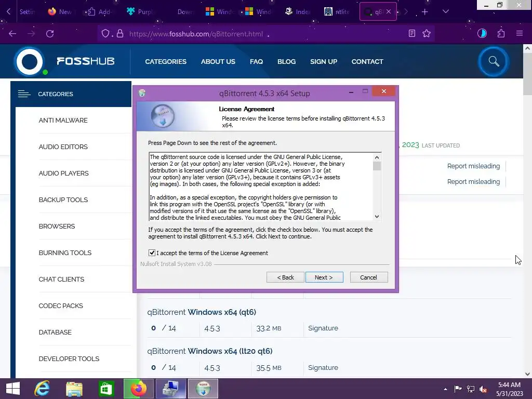Open File Explorer from taskbar

74,389
